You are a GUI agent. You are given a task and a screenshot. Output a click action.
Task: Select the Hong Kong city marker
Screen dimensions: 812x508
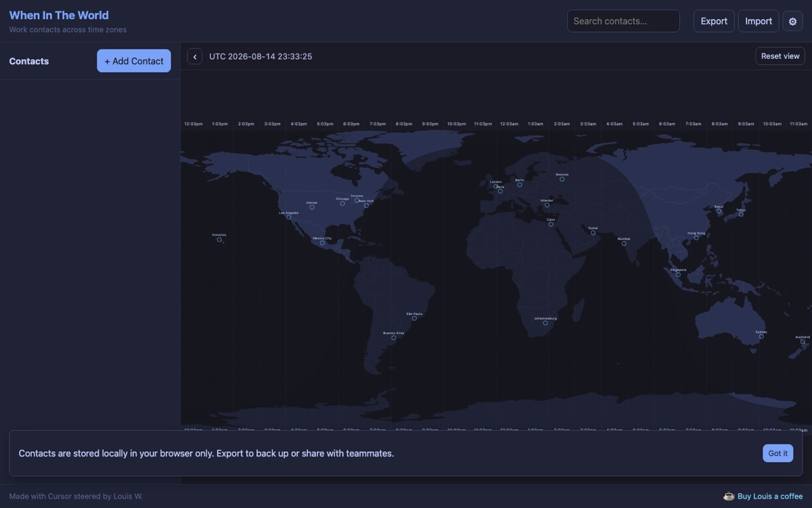pos(696,238)
